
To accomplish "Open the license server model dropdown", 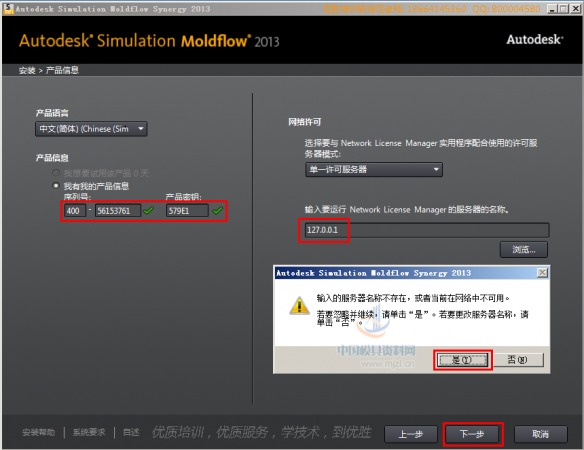I will tap(374, 169).
